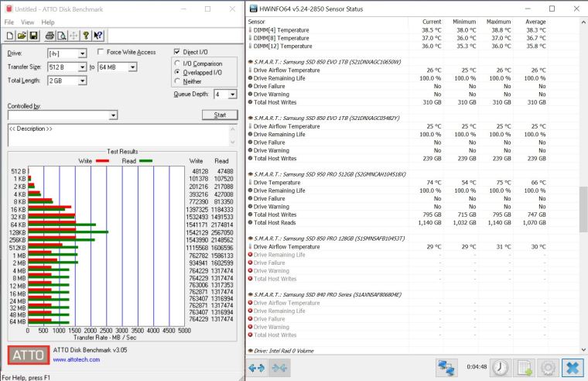
Task: Close HWiNFO sensors with blue X button
Action: pos(573,368)
